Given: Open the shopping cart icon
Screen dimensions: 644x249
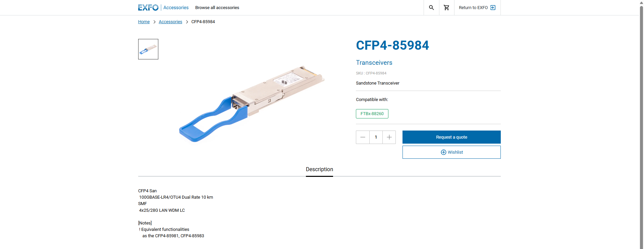Looking at the screenshot, I should pyautogui.click(x=446, y=7).
